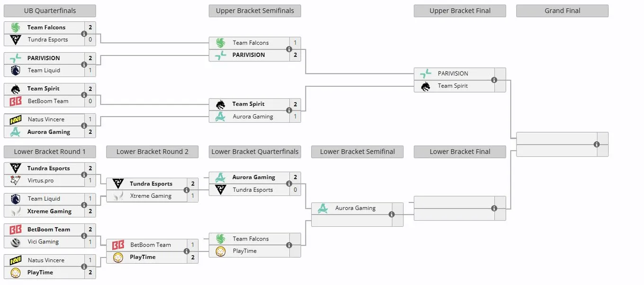This screenshot has height=285, width=644.
Task: Click Team Spirit logo in Upper Bracket Final
Action: [x=426, y=86]
